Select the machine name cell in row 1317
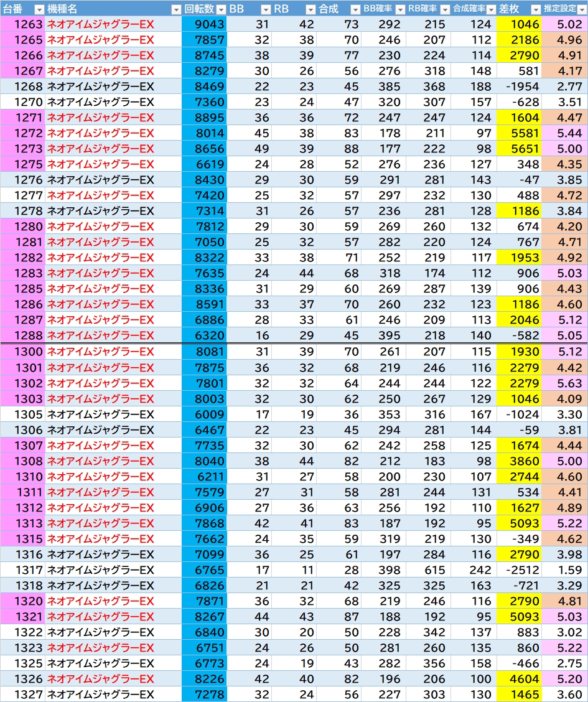This screenshot has width=588, height=702. [113, 570]
